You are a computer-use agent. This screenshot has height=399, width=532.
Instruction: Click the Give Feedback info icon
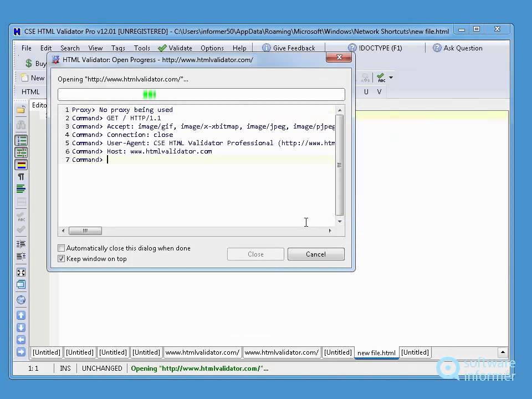[x=267, y=48]
